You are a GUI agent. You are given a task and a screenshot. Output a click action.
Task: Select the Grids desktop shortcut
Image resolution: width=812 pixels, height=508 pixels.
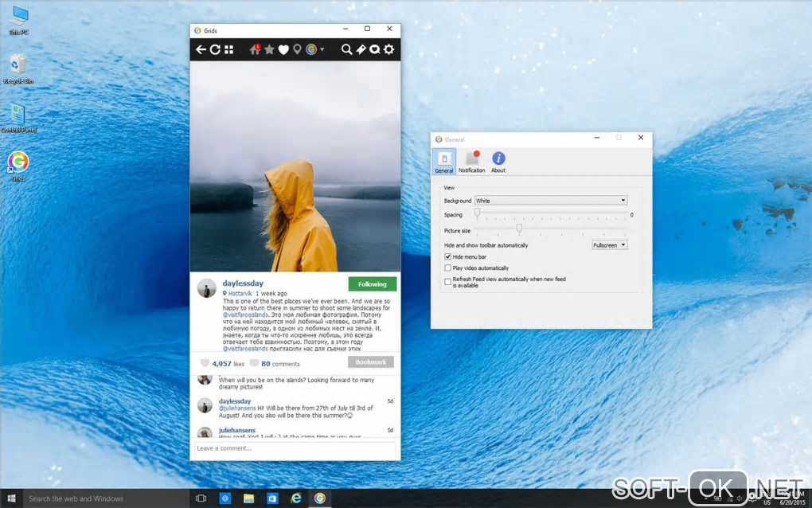pyautogui.click(x=18, y=166)
